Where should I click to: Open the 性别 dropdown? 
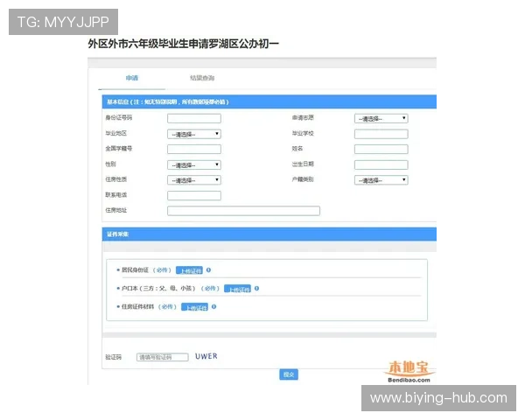[194, 164]
